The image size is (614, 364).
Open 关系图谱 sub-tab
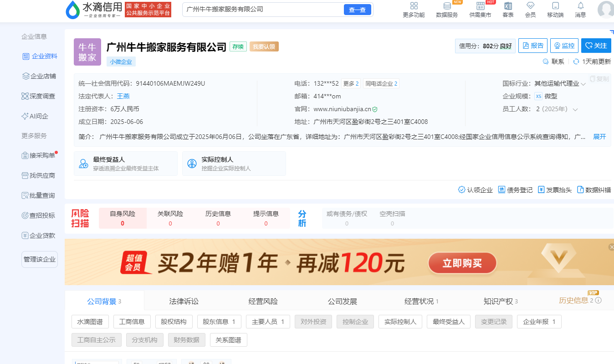click(229, 340)
